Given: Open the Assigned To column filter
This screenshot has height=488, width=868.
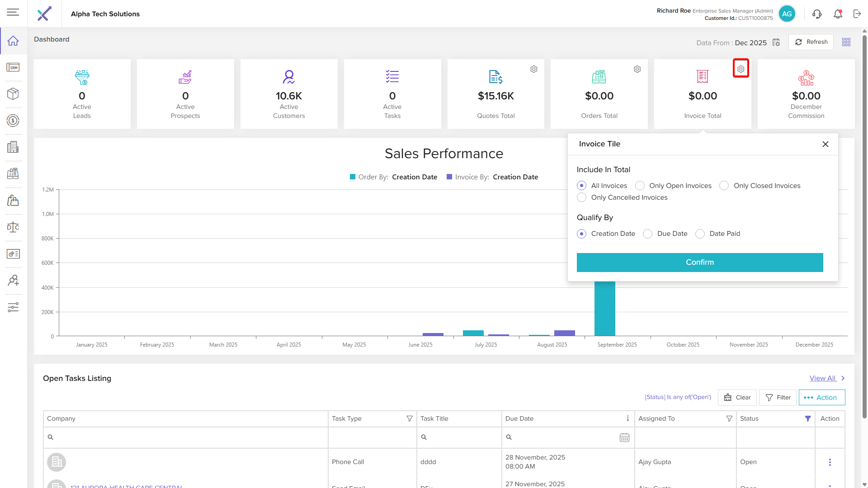Looking at the screenshot, I should pos(729,419).
